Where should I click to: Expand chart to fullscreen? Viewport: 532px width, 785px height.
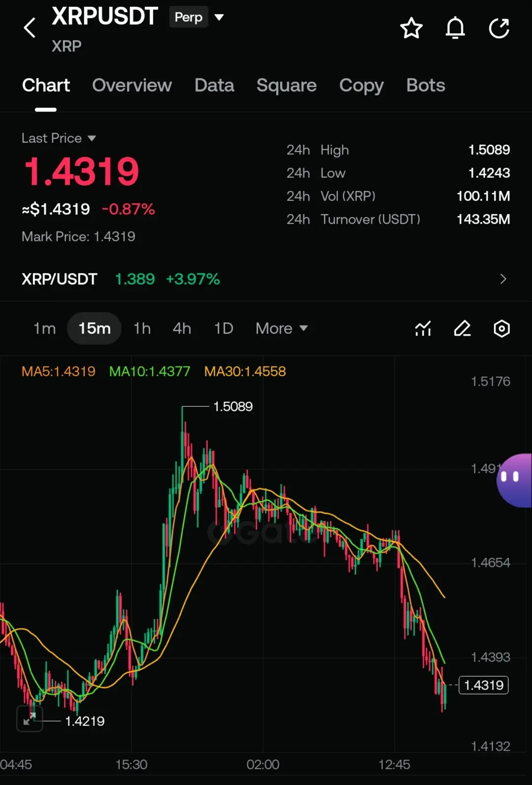[x=30, y=719]
